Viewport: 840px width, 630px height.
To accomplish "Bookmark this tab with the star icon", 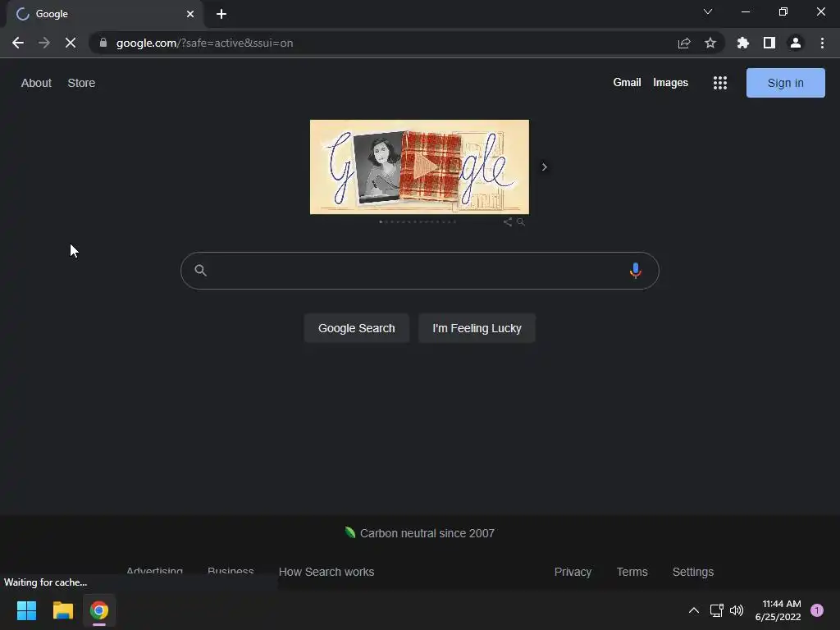I will pyautogui.click(x=710, y=43).
